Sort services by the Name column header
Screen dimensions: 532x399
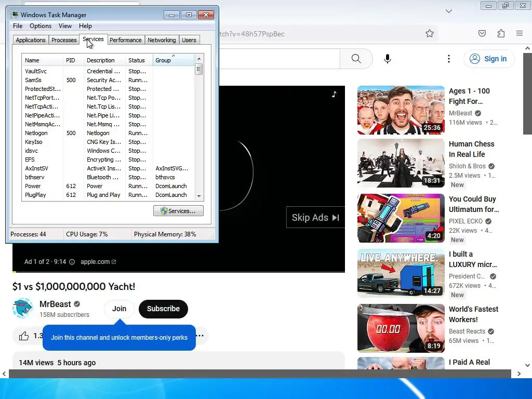[43, 60]
